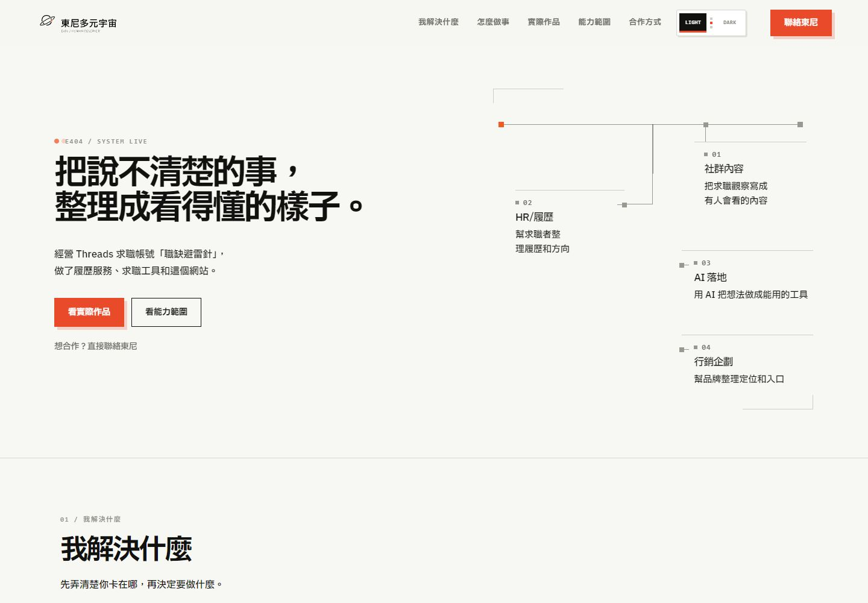Click the 把求職觀察寫成 description line
This screenshot has height=603, width=868.
click(x=736, y=186)
